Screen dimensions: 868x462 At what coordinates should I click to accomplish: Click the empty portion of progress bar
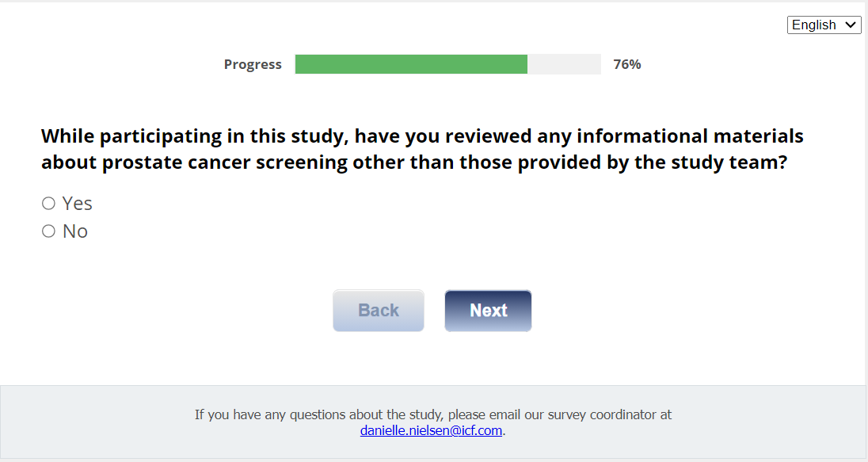[564, 64]
